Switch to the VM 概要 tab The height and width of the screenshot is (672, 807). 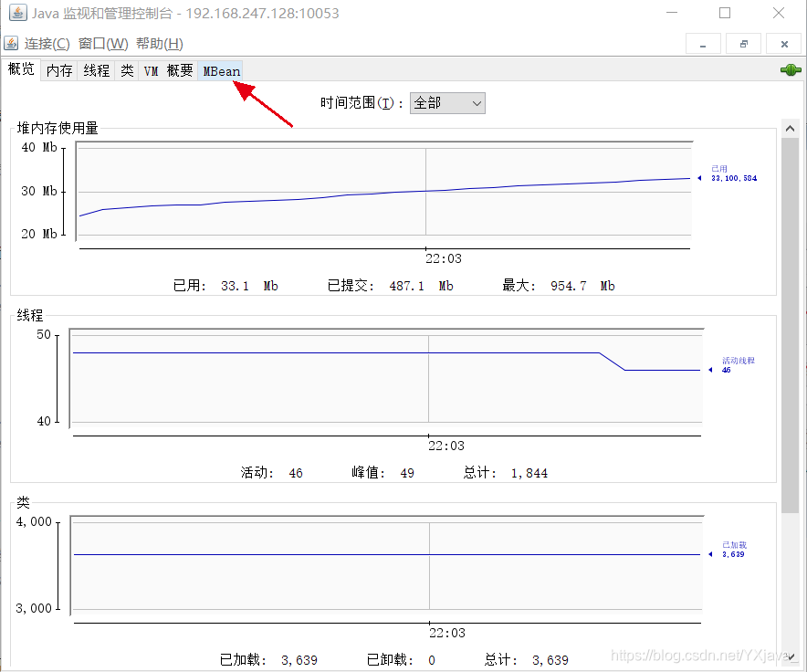click(168, 70)
